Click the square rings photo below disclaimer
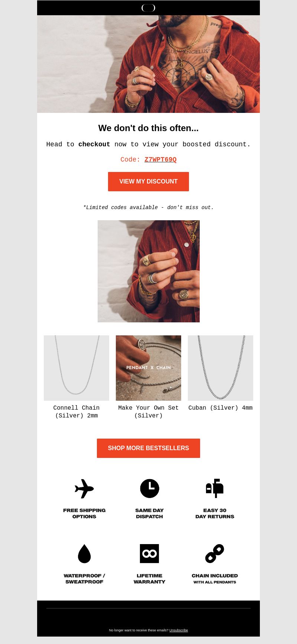297x644 pixels. 148,271
